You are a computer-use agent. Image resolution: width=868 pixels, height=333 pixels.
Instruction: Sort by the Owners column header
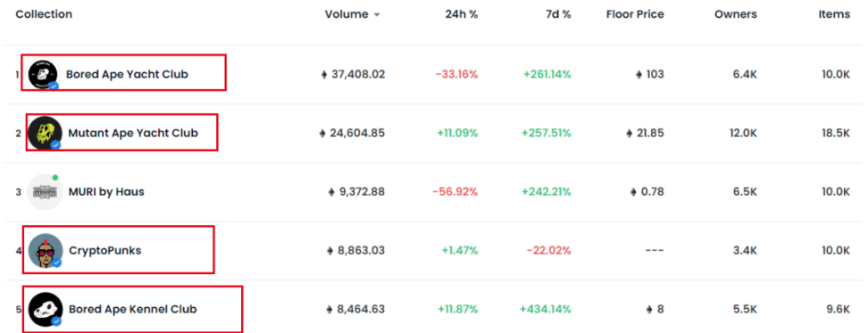click(x=736, y=14)
